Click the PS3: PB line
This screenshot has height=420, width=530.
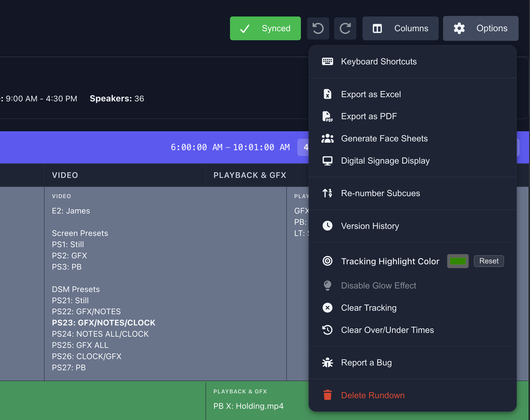pos(66,267)
